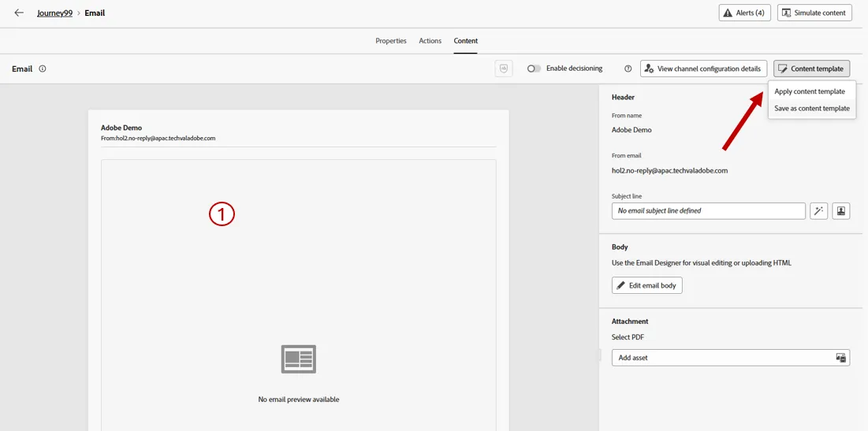Select the Content tab
The width and height of the screenshot is (868, 431).
pyautogui.click(x=466, y=41)
